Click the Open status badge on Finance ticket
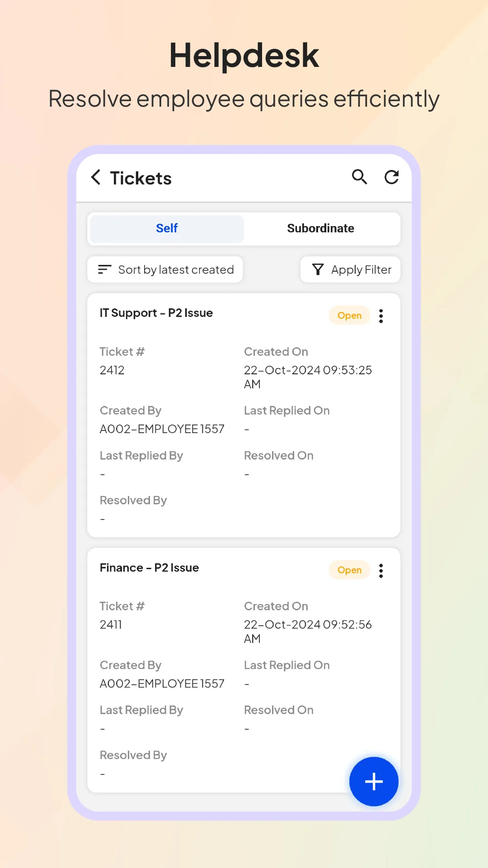 pos(349,570)
